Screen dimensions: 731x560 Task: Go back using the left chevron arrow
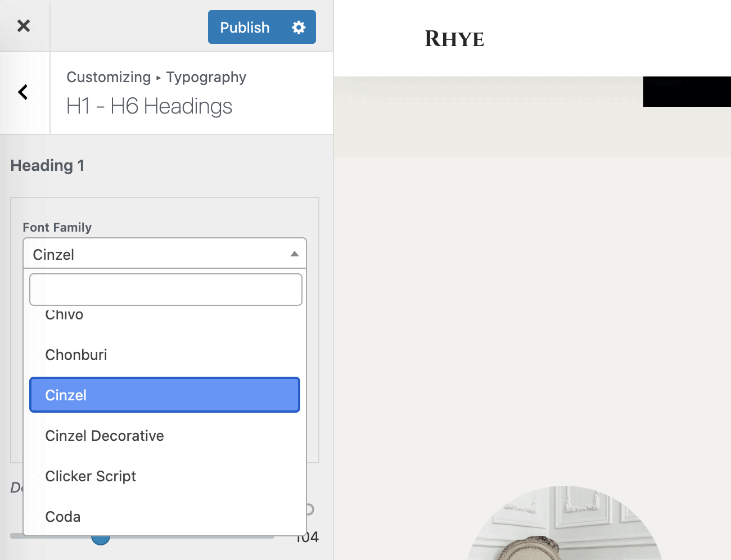coord(24,92)
